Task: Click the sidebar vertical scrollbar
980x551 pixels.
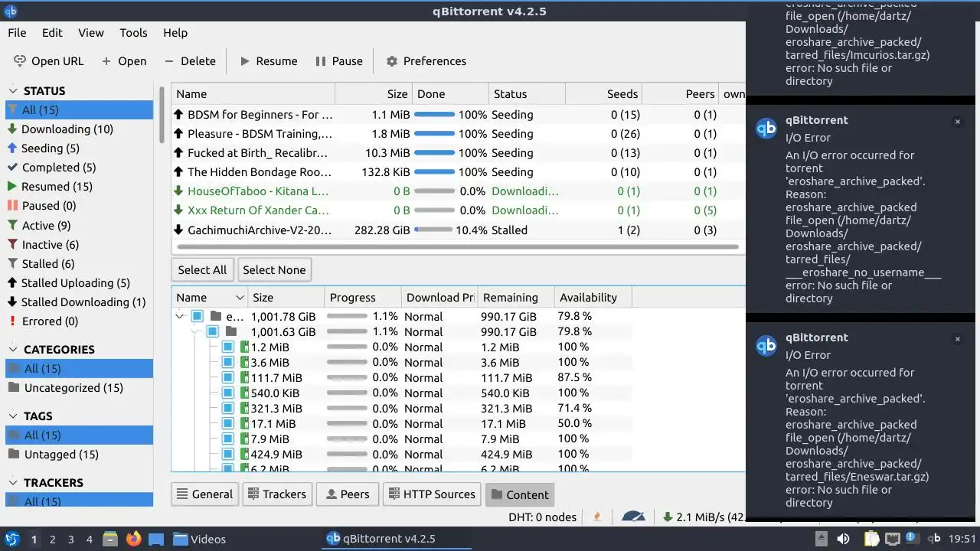Action: point(162,115)
